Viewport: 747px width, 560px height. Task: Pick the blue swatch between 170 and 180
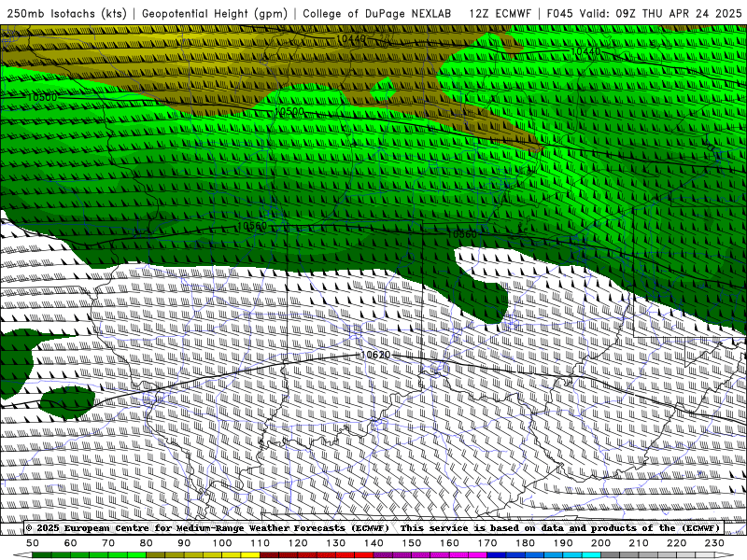tap(497, 555)
